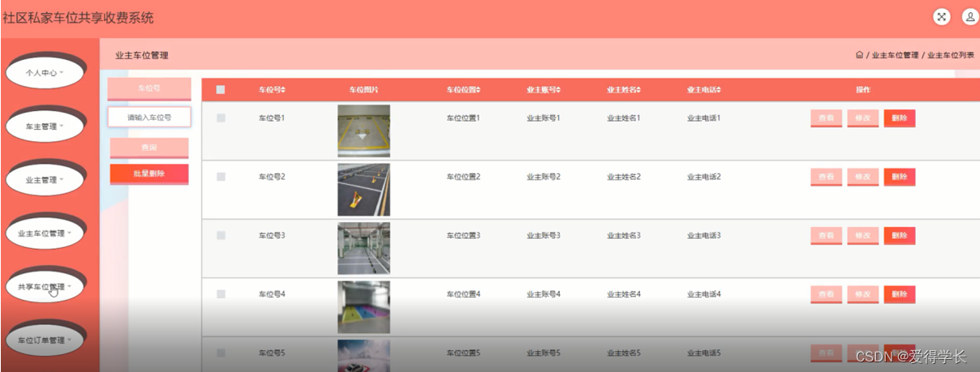The height and width of the screenshot is (372, 980).
Task: Click into the 请输入车位号 input field
Action: point(149,118)
